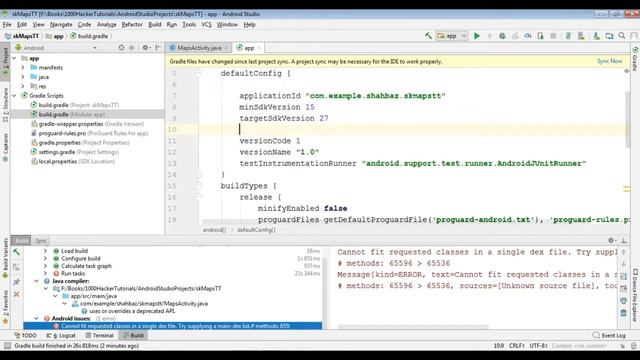
Task: Open the File menu
Action: (7, 24)
